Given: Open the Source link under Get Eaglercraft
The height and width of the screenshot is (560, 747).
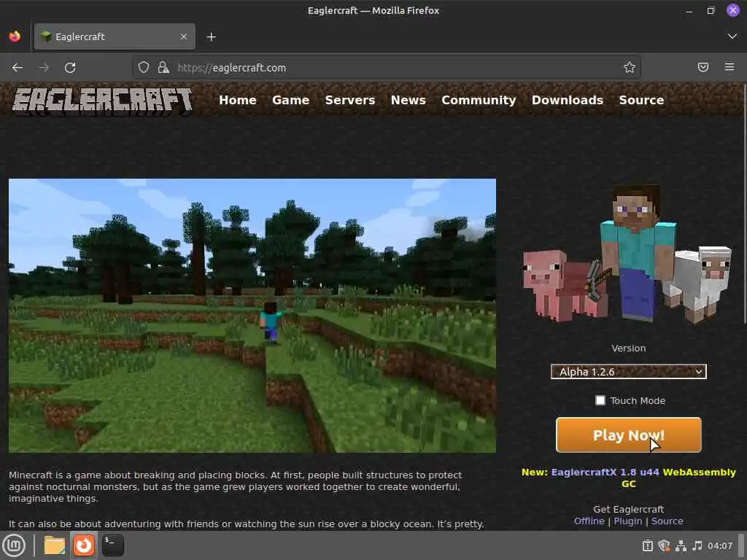Looking at the screenshot, I should point(667,521).
